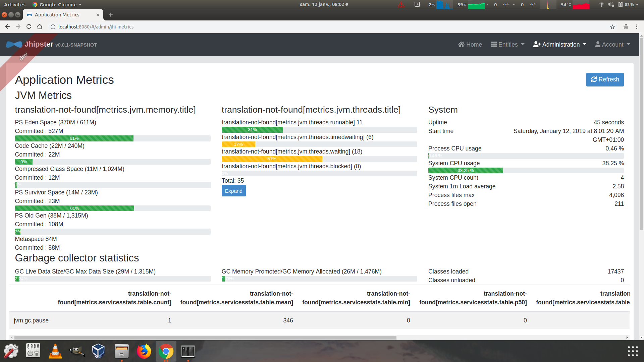This screenshot has height=362, width=644.
Task: Open the Entities dropdown menu
Action: click(x=507, y=44)
